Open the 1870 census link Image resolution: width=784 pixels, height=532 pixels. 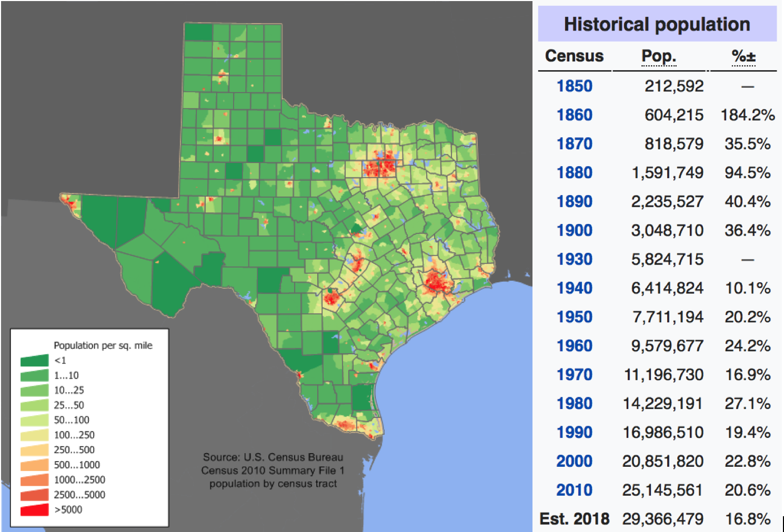click(574, 144)
